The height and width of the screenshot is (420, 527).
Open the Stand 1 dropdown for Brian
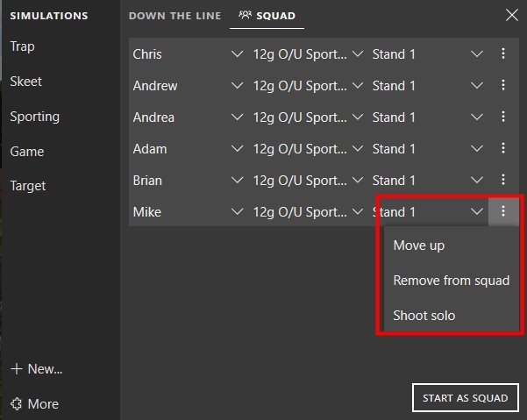(476, 181)
